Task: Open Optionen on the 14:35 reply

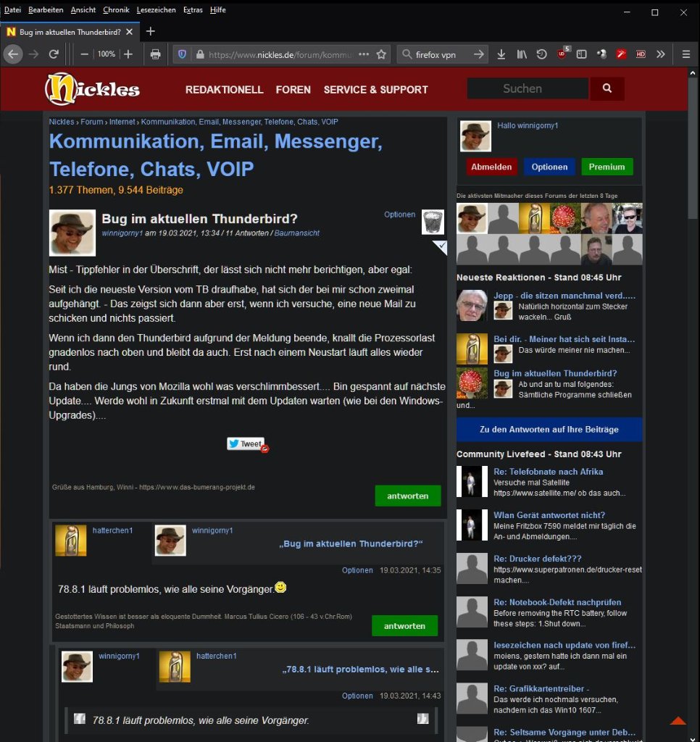Action: [357, 570]
